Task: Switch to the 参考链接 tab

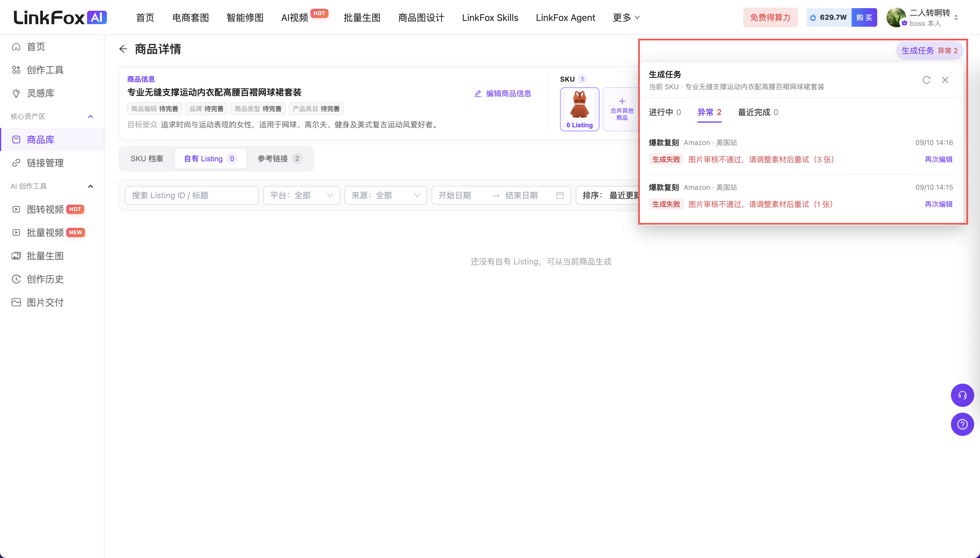Action: coord(279,159)
